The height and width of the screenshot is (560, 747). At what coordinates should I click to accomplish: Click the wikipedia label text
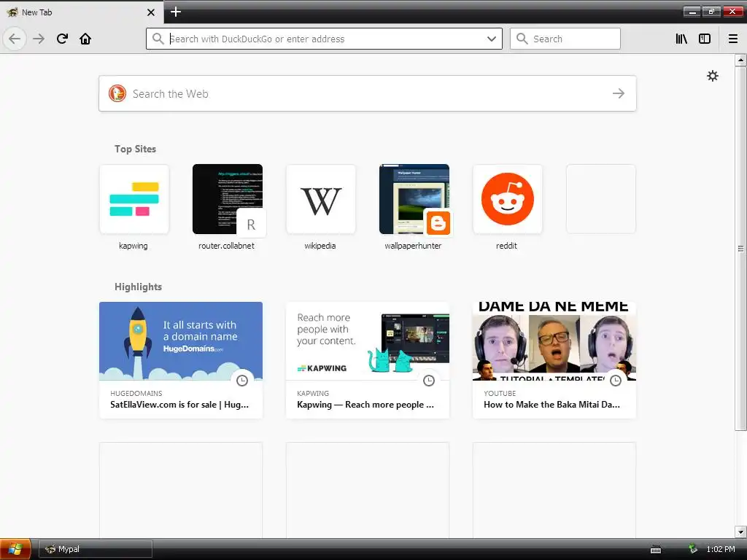320,246
